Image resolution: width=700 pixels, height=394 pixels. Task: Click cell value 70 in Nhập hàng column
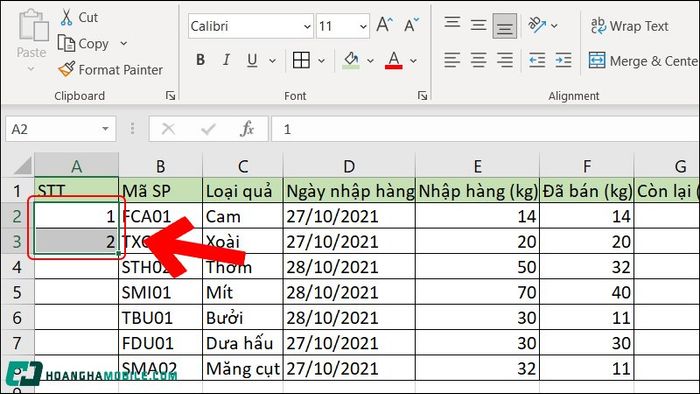pos(478,292)
